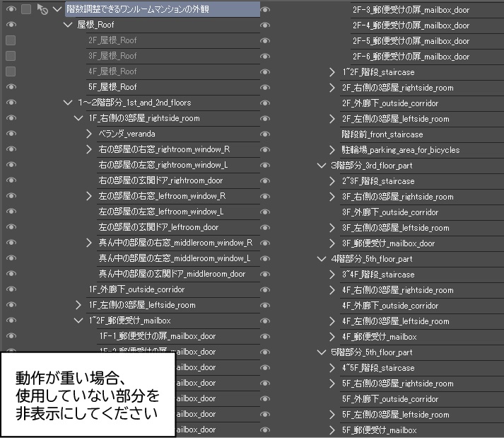Select 真ん中の部屋の左窓_middleroom_window_L row
This screenshot has width=504, height=438.
pyautogui.click(x=178, y=258)
